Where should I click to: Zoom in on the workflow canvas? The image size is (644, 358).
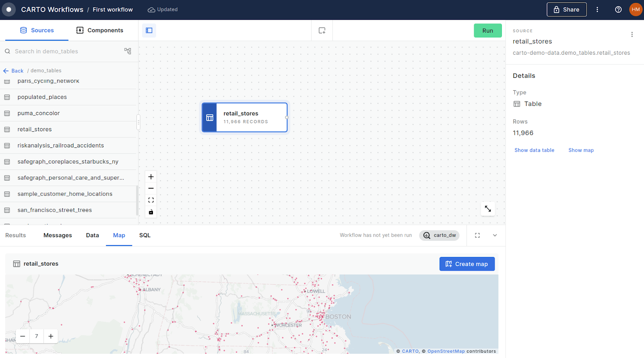pyautogui.click(x=151, y=177)
